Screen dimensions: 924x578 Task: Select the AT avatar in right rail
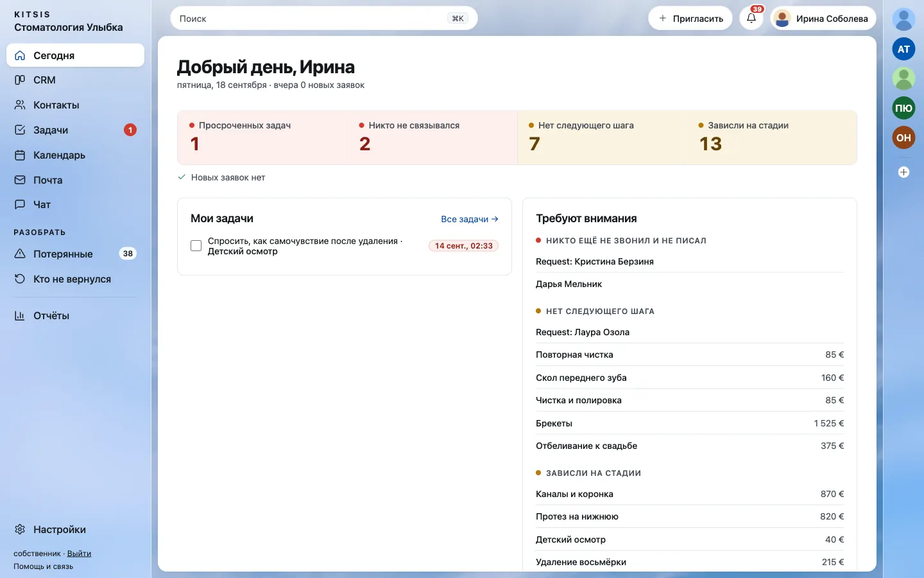tap(903, 49)
